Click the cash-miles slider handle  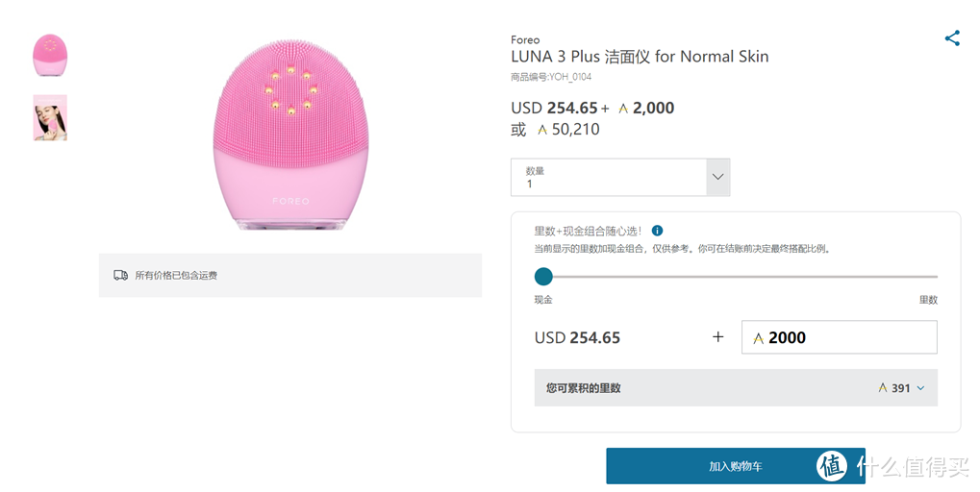point(543,277)
